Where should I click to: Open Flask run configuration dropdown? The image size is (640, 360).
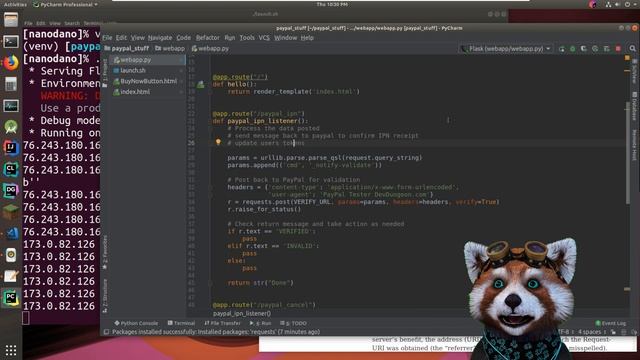click(x=505, y=49)
